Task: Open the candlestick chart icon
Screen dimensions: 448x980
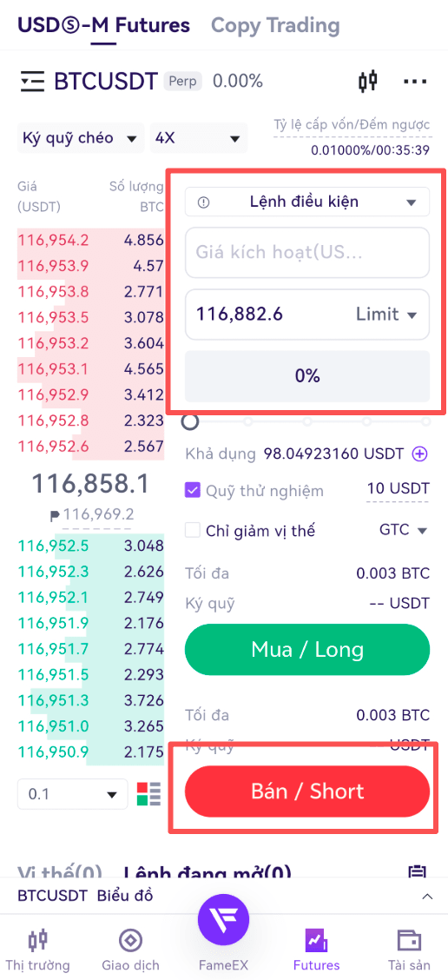Action: (x=368, y=82)
